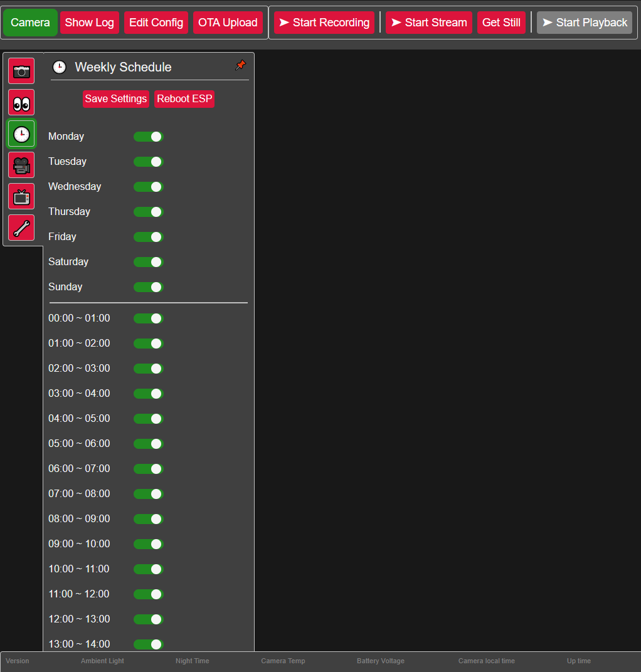
Task: Click the Up time status label
Action: (x=579, y=661)
